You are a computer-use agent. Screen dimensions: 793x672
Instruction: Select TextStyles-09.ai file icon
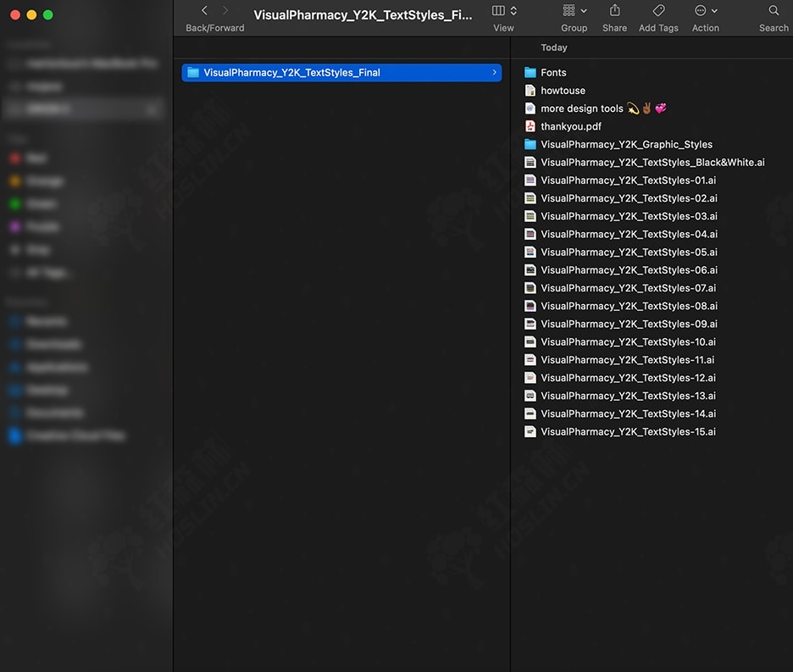[530, 324]
